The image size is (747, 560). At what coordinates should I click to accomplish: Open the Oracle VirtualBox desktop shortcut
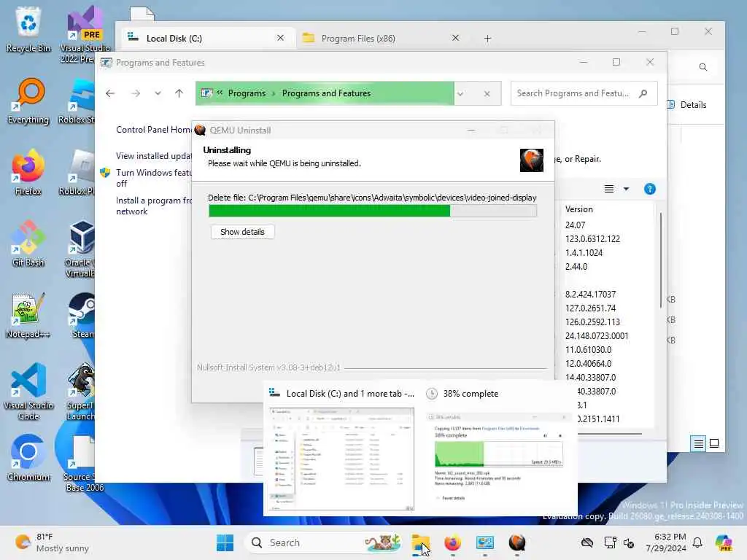[80, 249]
